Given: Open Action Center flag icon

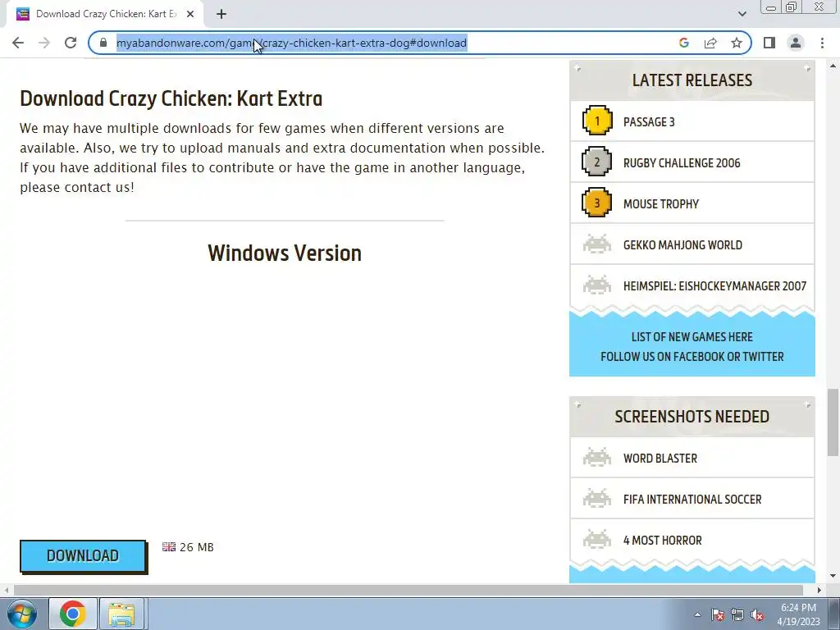Looking at the screenshot, I should [718, 615].
